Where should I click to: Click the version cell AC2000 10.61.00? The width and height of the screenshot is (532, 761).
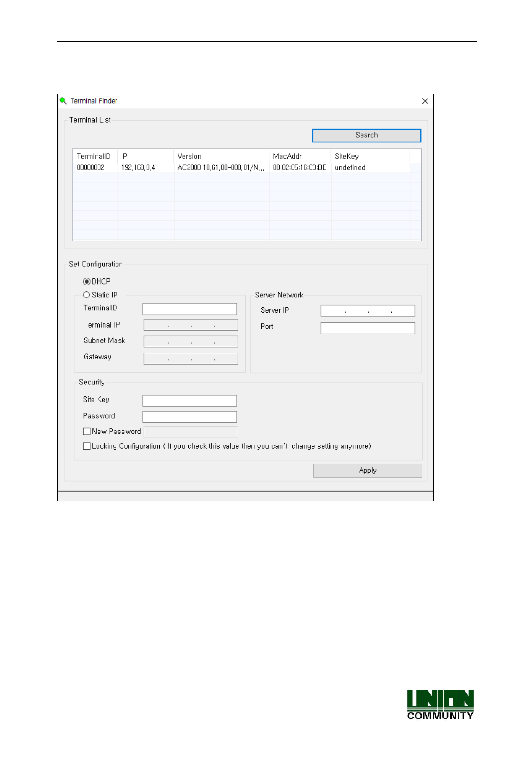[x=221, y=167]
